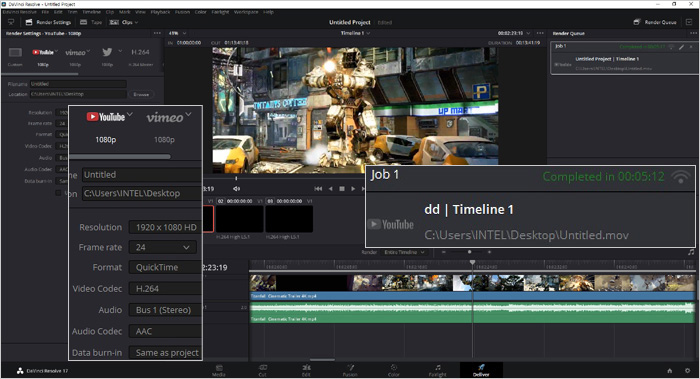Image resolution: width=700 pixels, height=379 pixels.
Task: Click the Browse button for location
Action: point(141,94)
